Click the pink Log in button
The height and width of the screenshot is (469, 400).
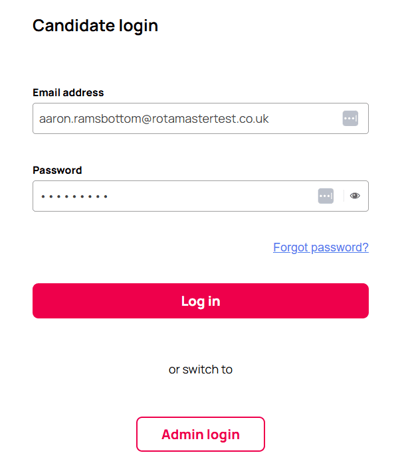click(x=200, y=301)
